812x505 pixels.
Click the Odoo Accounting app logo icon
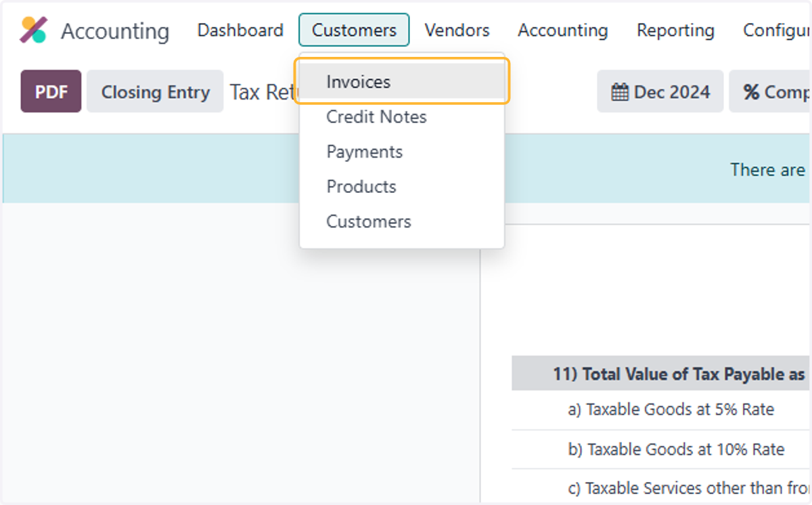pos(33,30)
